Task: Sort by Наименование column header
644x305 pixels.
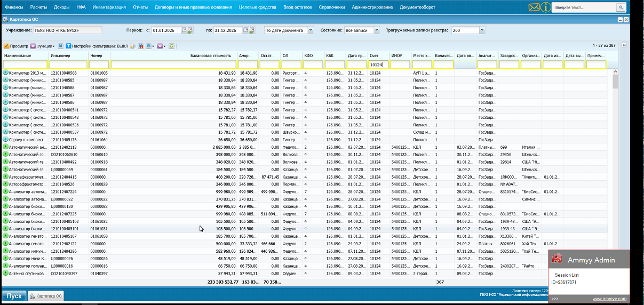Action: 25,55
